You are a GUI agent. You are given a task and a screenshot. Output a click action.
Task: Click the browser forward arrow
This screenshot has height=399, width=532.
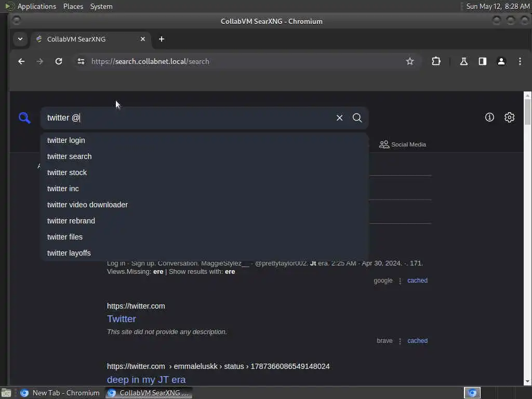coord(39,61)
